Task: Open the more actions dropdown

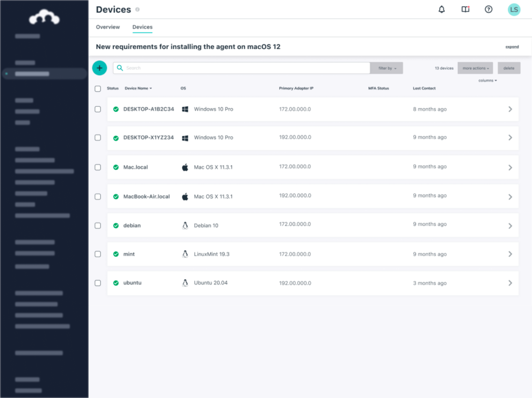Action: (x=475, y=68)
